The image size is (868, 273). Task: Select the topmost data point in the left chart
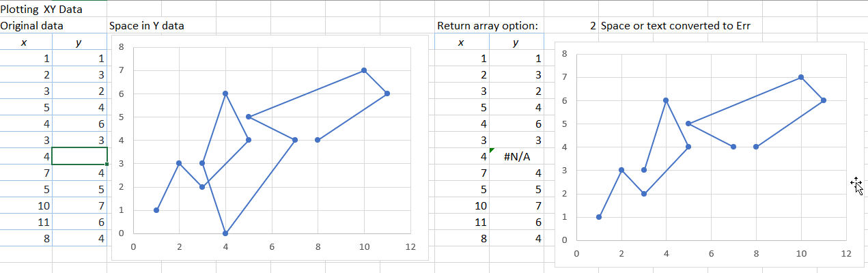[x=364, y=70]
